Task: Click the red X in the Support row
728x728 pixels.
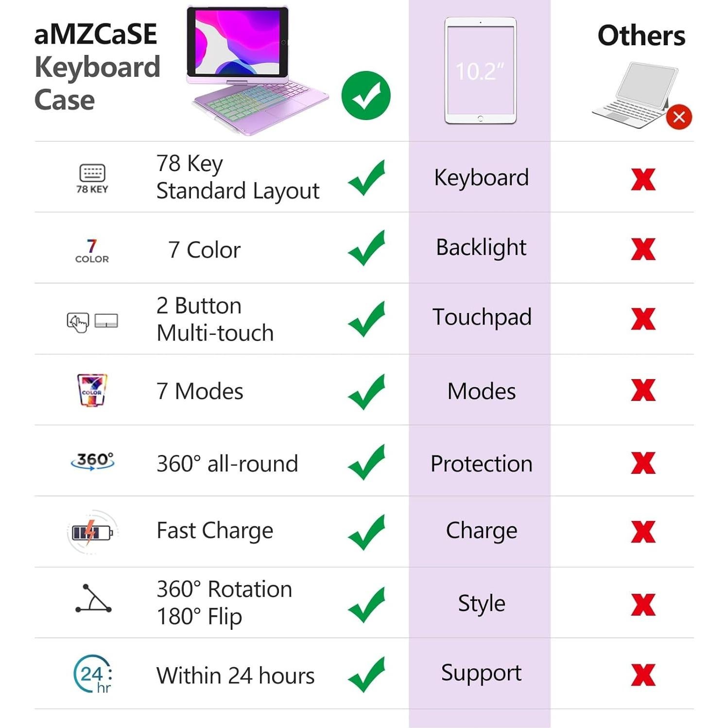Action: coord(643,675)
